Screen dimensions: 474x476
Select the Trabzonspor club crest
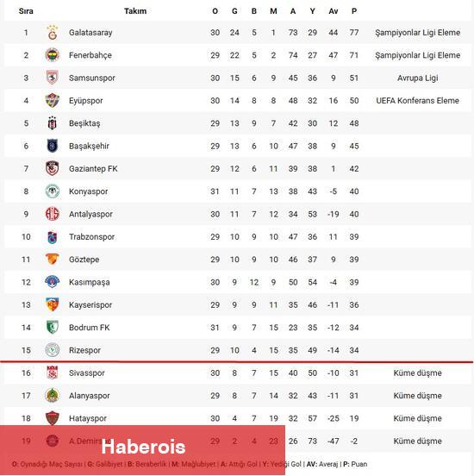coord(53,237)
